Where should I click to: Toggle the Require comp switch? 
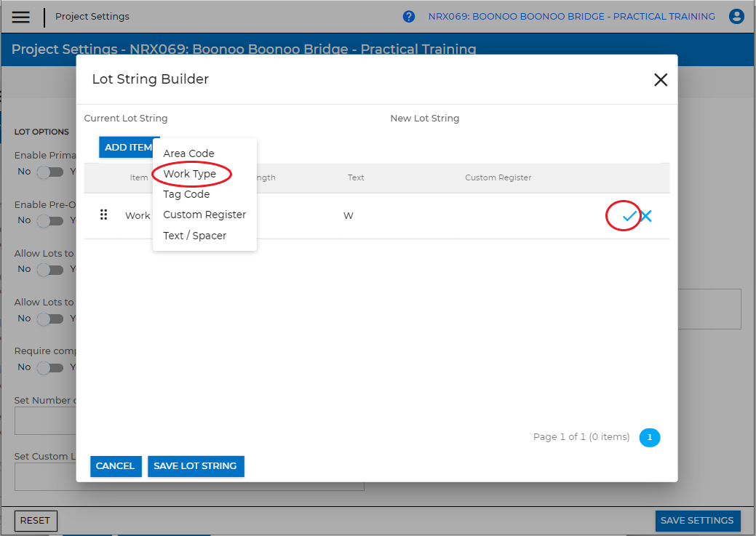coord(50,368)
